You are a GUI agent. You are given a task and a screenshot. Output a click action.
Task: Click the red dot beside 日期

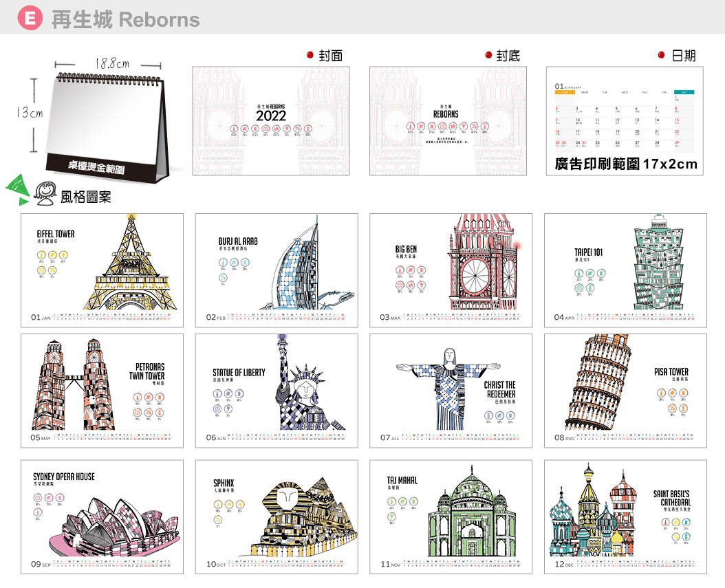(662, 55)
